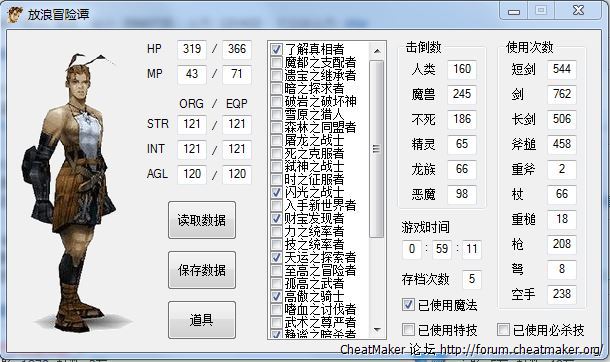The width and height of the screenshot is (610, 362).
Task: Click the title list scroll-down arrow
Action: click(x=377, y=330)
